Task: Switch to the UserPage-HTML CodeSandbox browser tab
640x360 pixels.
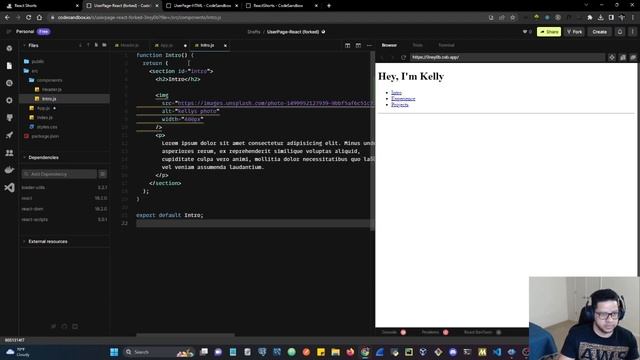Action: tap(202, 6)
